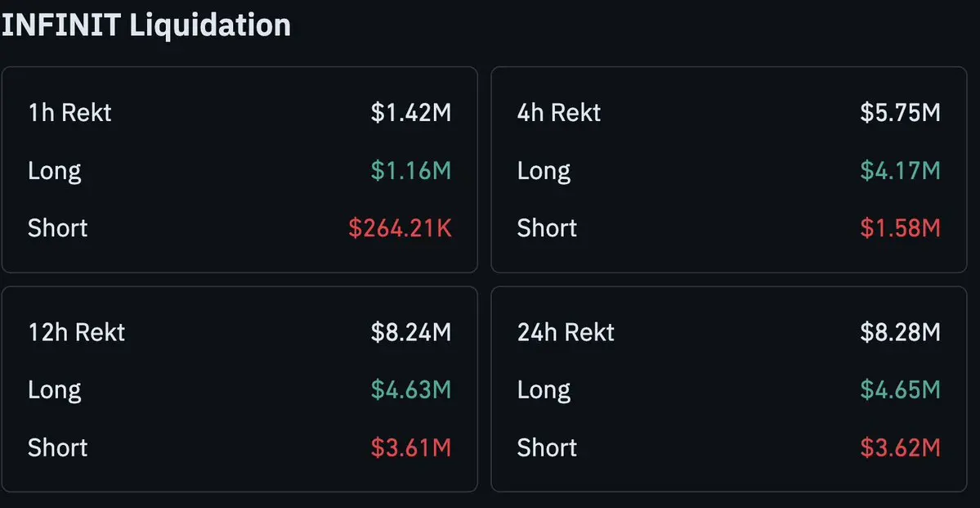Click the 4h Short value $1.58M
The height and width of the screenshot is (508, 980).
[900, 227]
